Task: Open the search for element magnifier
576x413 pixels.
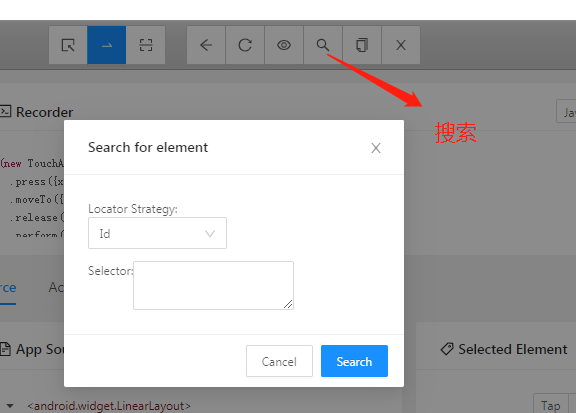Action: click(323, 45)
